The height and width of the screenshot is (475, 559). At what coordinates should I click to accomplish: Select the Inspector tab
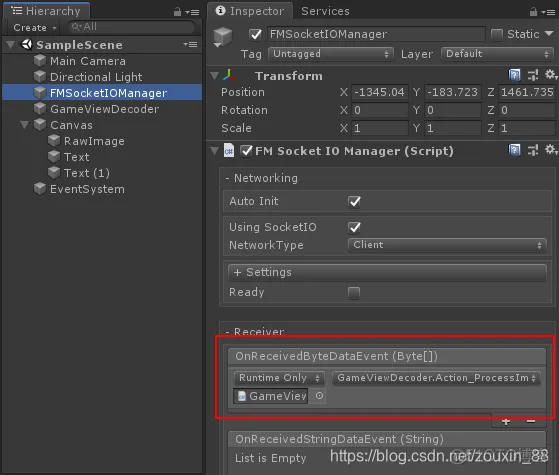coord(250,11)
